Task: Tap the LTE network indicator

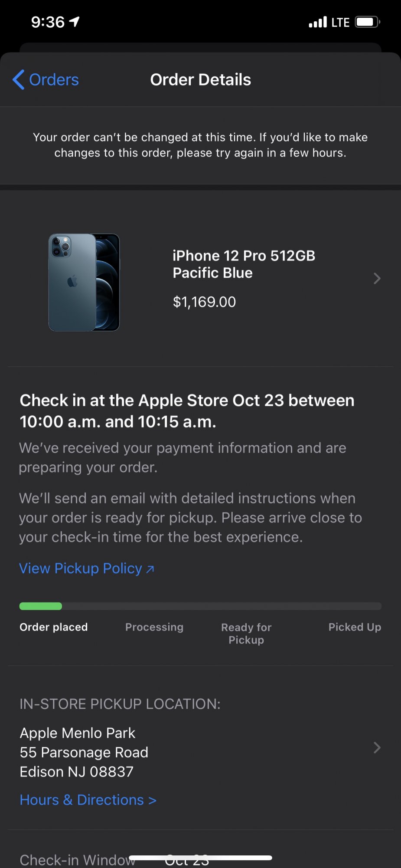Action: [x=340, y=23]
